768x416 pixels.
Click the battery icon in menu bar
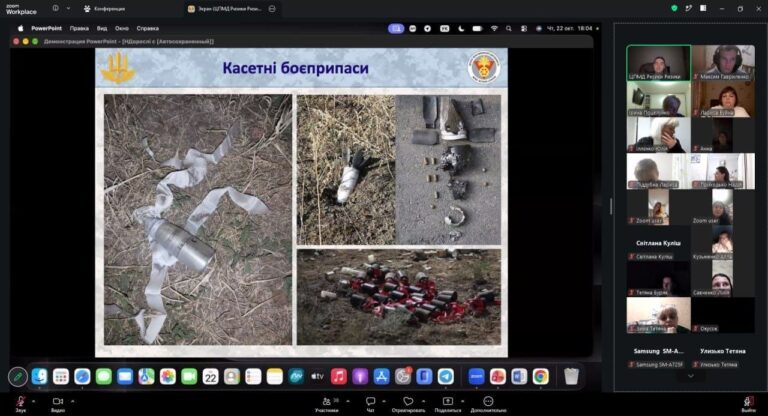pyautogui.click(x=477, y=28)
